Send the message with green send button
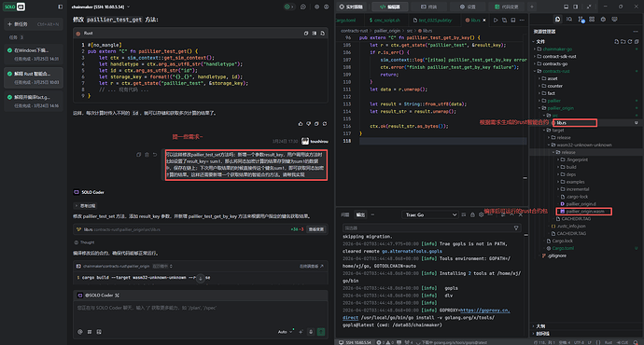644x345 pixels. coord(321,332)
